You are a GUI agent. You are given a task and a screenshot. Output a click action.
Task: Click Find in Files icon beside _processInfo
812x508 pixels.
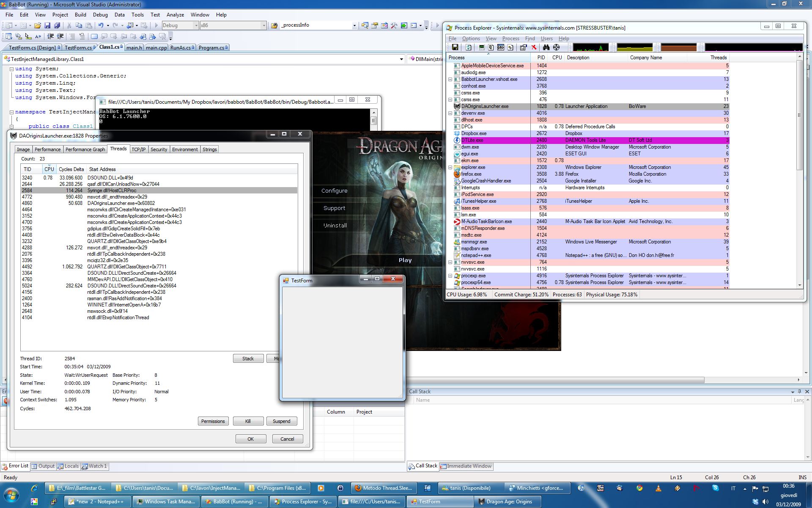(274, 25)
